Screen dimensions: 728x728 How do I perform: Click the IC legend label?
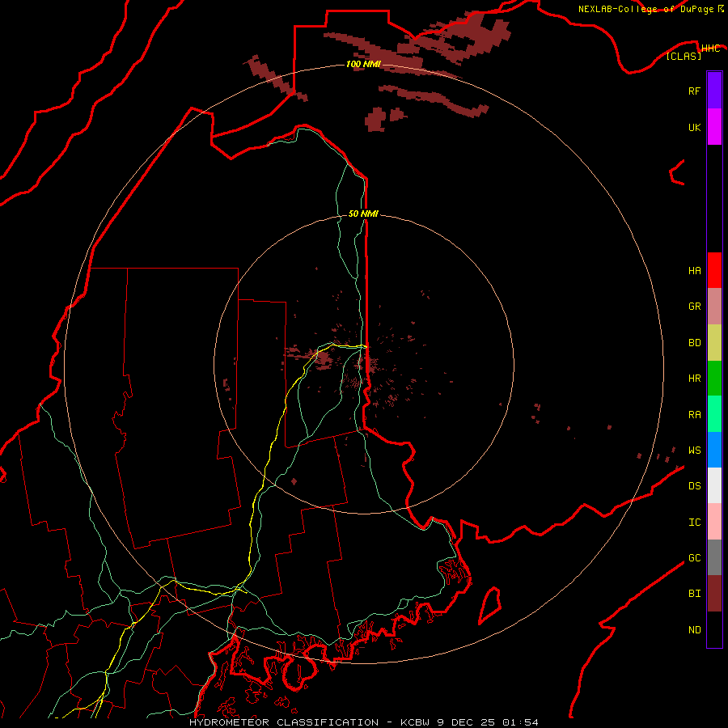click(x=694, y=523)
